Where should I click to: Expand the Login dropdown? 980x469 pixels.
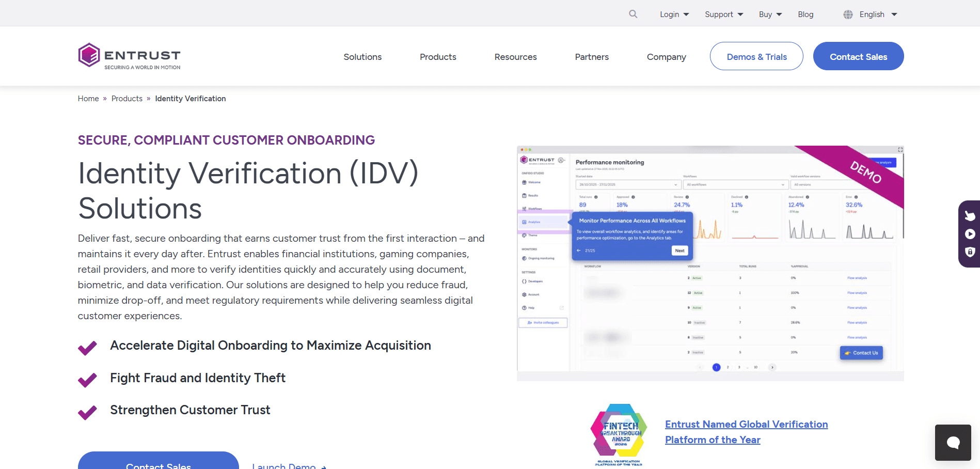pos(674,14)
